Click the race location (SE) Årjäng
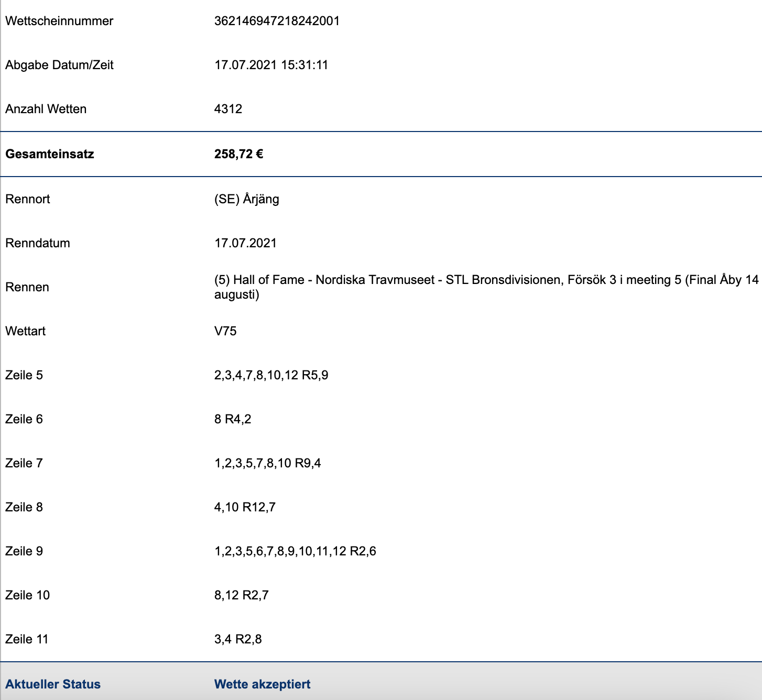 [x=247, y=199]
